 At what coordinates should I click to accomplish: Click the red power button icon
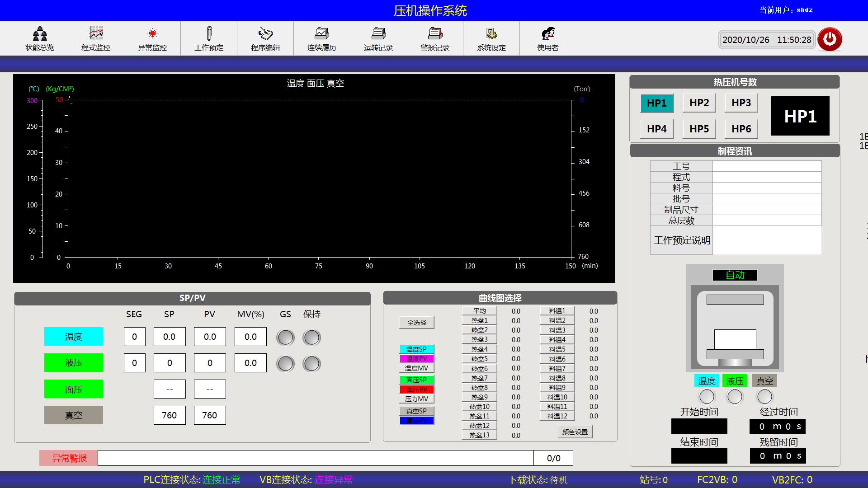click(830, 39)
